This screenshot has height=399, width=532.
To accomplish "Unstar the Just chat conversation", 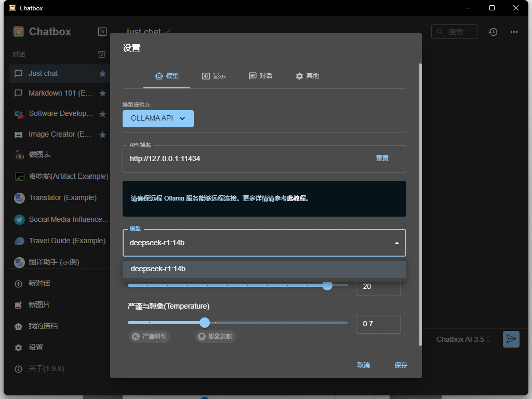I will [102, 74].
